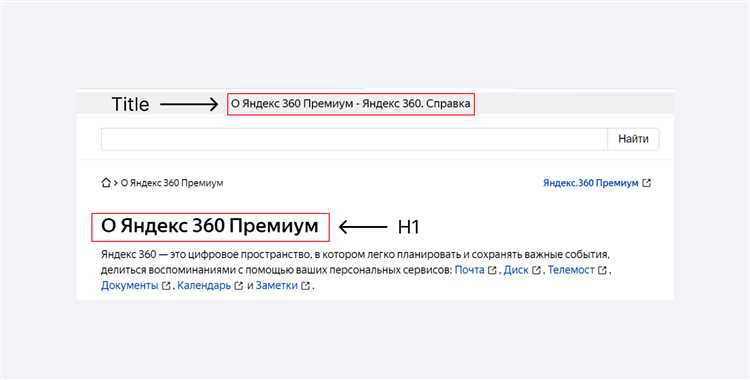Click the external-link icon after Почта
This screenshot has height=380, width=750.
(492, 270)
